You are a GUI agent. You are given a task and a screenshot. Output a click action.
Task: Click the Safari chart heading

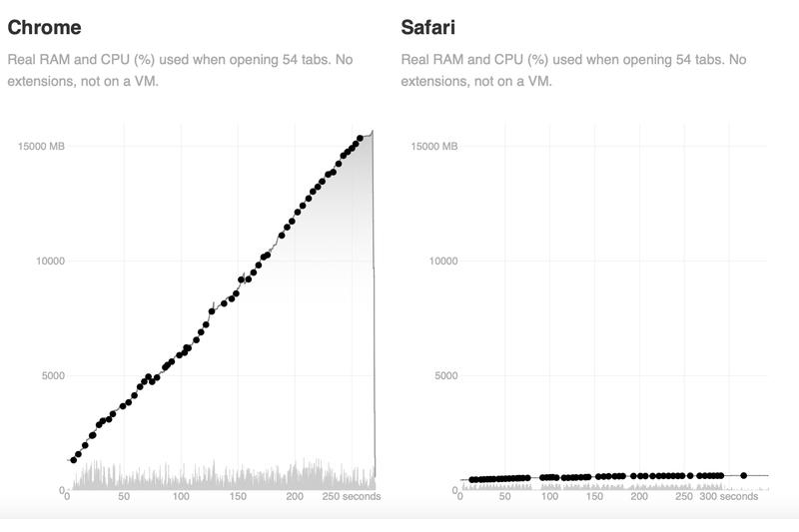pos(428,27)
